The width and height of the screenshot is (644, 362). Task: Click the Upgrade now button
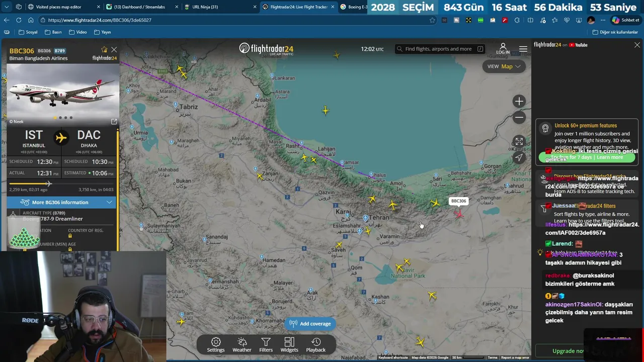click(569, 351)
